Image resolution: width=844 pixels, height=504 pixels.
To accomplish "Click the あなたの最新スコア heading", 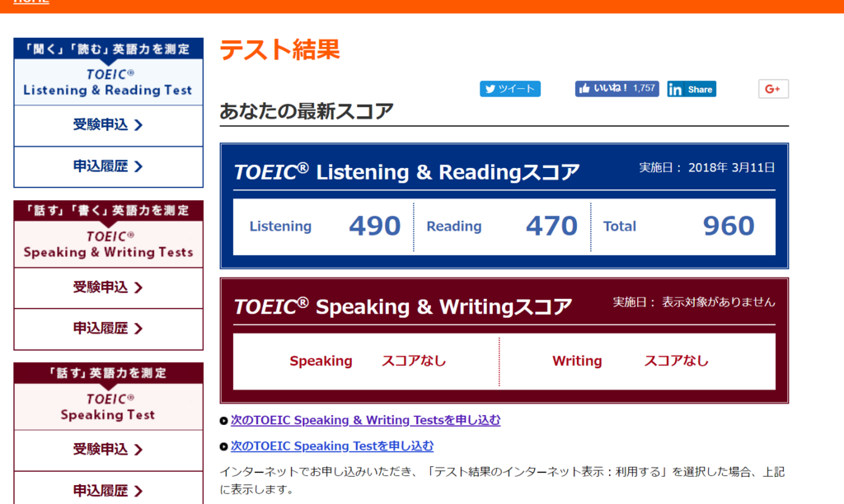I will click(x=307, y=111).
